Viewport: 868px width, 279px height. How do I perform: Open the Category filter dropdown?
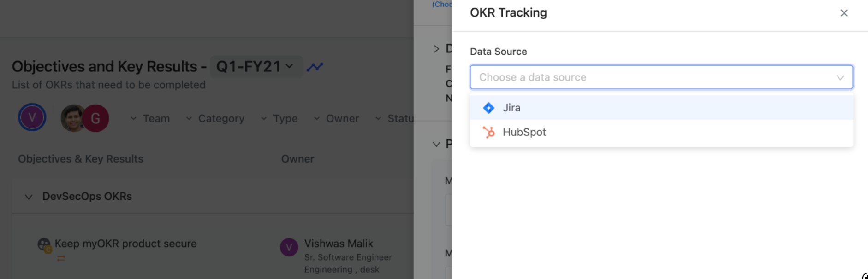tap(215, 118)
